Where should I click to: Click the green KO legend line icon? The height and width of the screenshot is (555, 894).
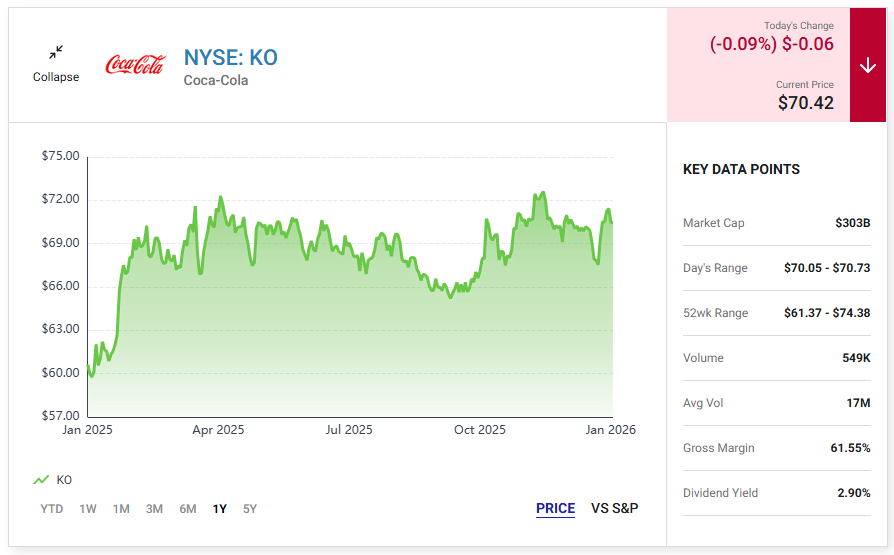click(41, 480)
